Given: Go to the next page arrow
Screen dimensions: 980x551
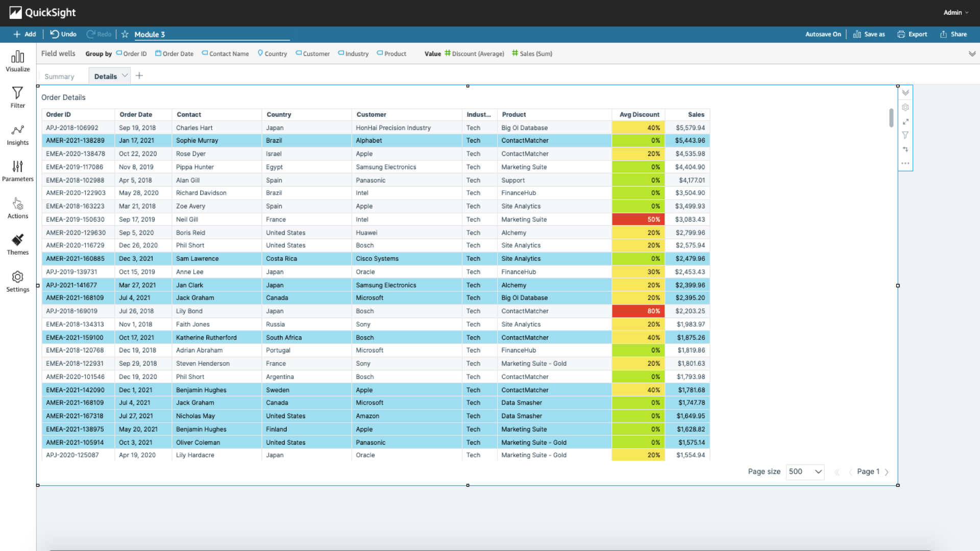Looking at the screenshot, I should [887, 472].
